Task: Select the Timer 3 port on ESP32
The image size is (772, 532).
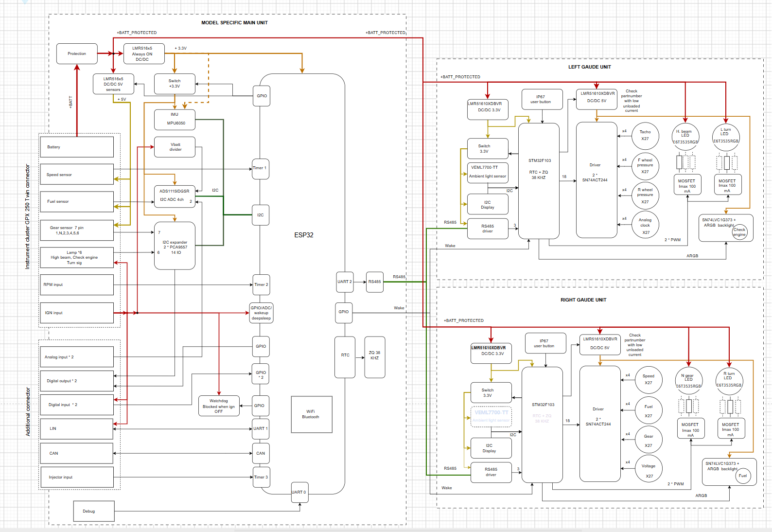Action: tap(261, 477)
